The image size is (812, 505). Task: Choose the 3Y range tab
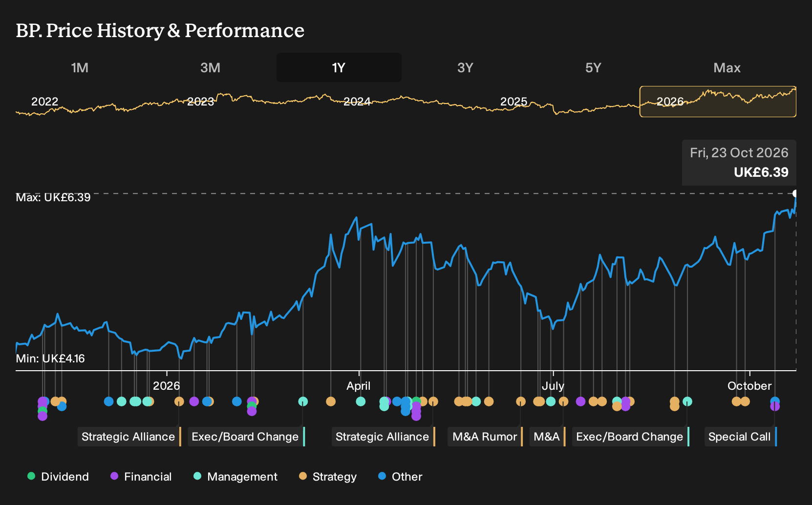pos(465,67)
